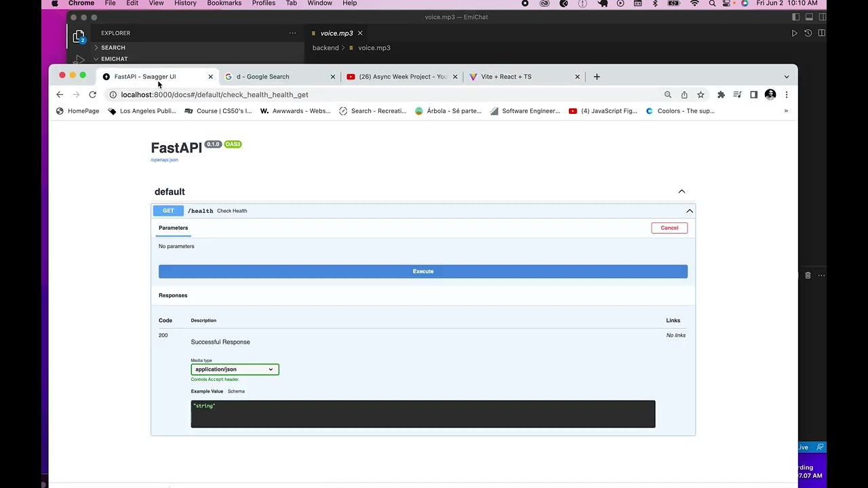This screenshot has height=488, width=868.
Task: Open tab search chevron in Chrome
Action: click(x=787, y=77)
